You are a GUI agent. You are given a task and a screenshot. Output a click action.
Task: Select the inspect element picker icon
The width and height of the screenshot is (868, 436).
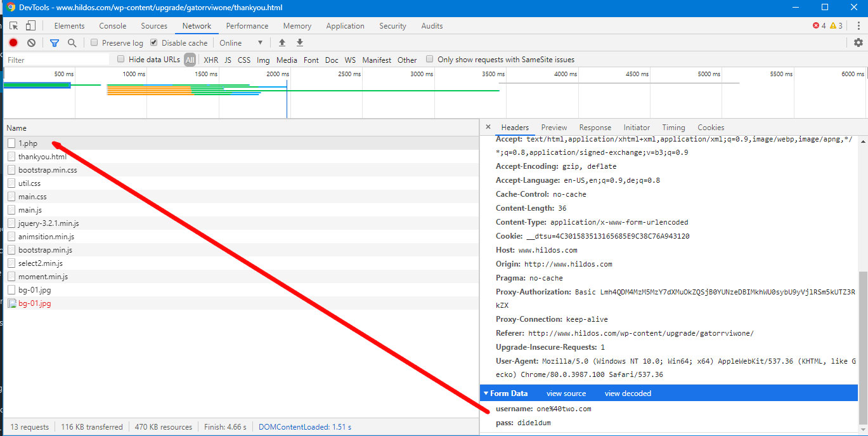[x=14, y=26]
